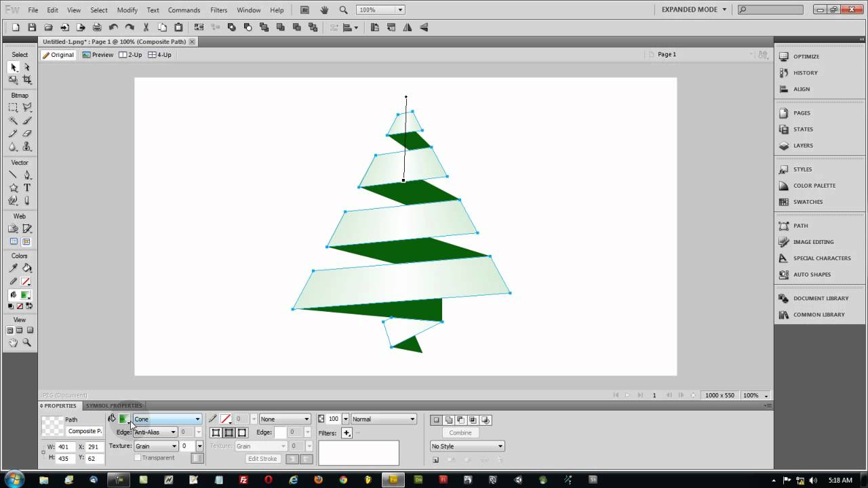Image resolution: width=868 pixels, height=488 pixels.
Task: Open the Commands menu
Action: (x=184, y=10)
